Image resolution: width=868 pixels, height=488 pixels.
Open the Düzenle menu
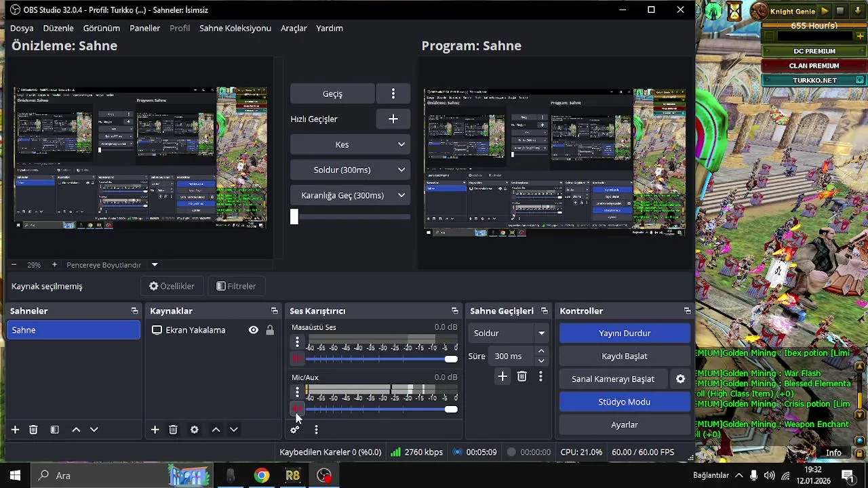[58, 28]
